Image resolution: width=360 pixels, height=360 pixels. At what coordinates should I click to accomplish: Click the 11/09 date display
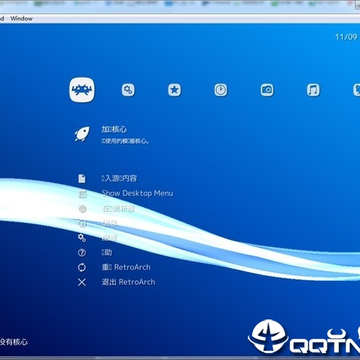pos(346,37)
